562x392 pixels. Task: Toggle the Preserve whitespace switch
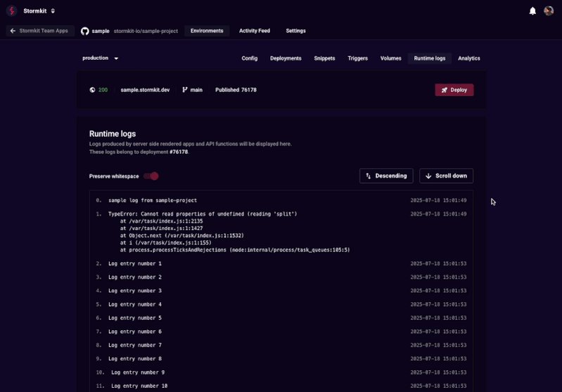tap(151, 176)
